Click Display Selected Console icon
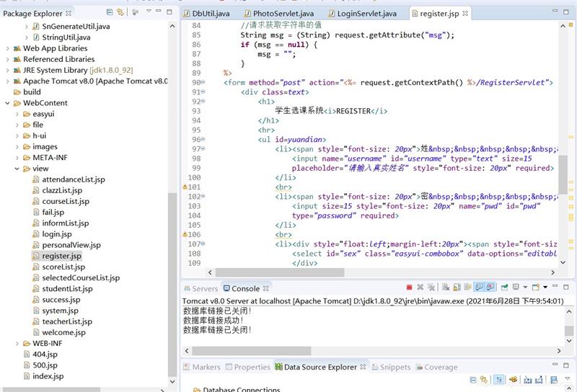The width and height of the screenshot is (577, 392). click(516, 288)
